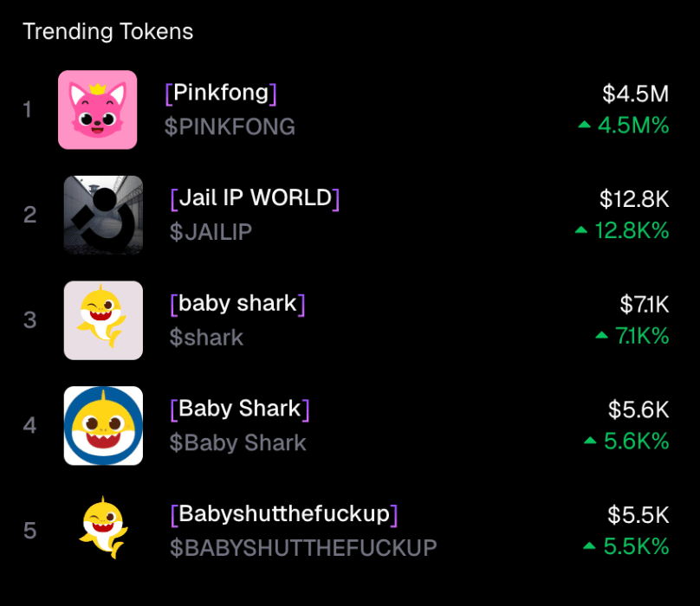Select the Jail IP WORLD token icon

[x=103, y=215]
